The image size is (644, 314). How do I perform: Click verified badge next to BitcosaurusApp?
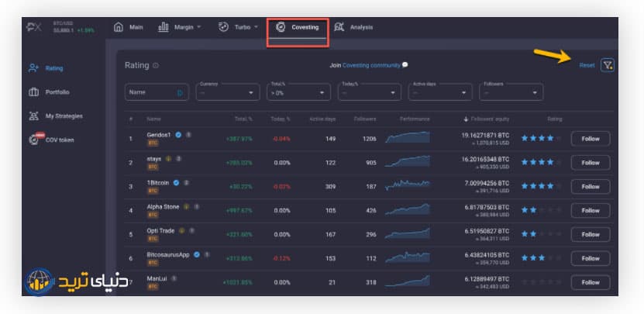click(197, 254)
